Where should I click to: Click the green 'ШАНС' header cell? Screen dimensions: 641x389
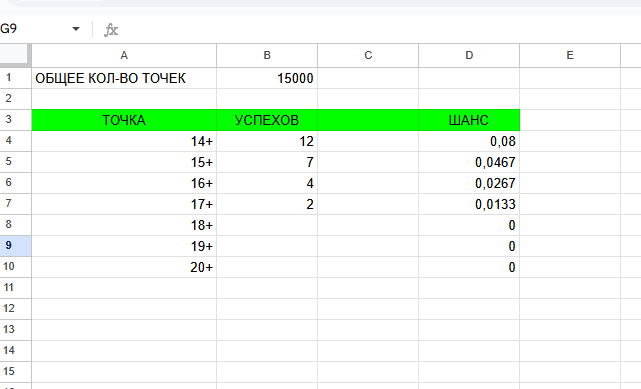click(469, 120)
